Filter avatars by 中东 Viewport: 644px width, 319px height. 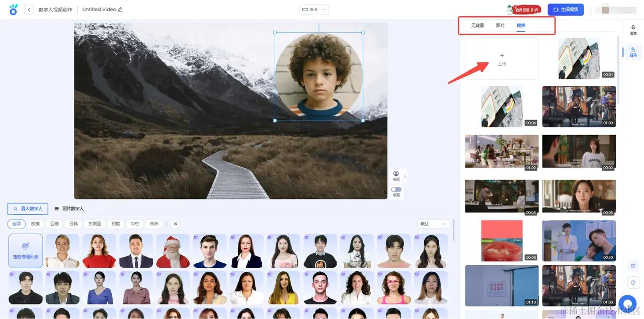tap(135, 224)
